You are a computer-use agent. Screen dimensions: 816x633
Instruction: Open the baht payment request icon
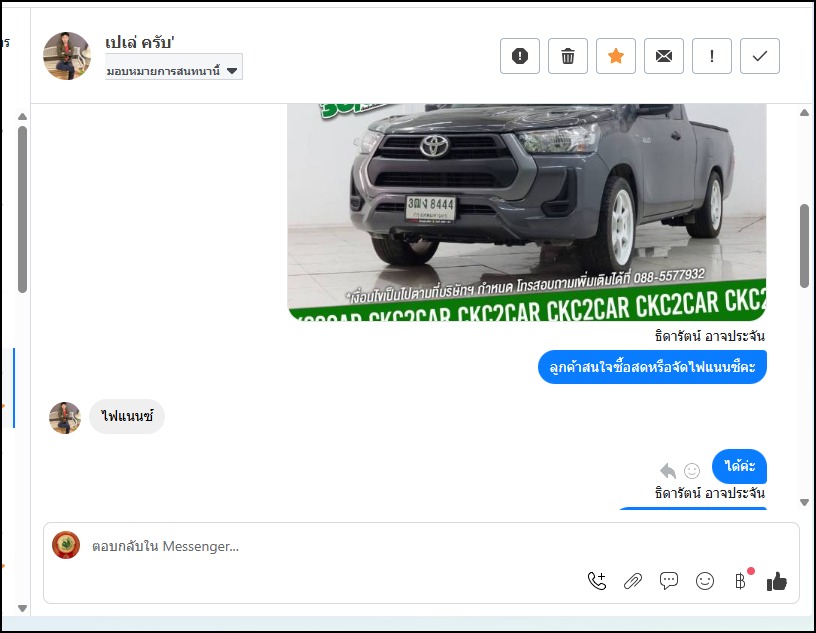pyautogui.click(x=741, y=580)
